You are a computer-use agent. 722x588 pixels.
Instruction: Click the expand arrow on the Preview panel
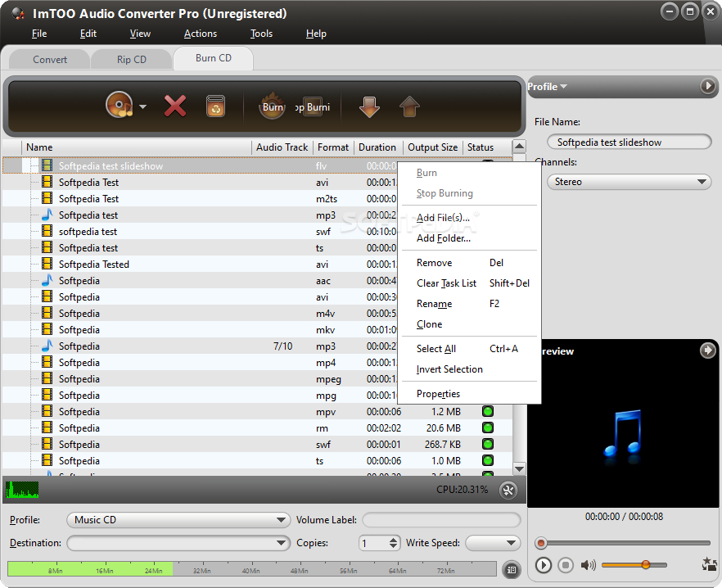tap(708, 351)
